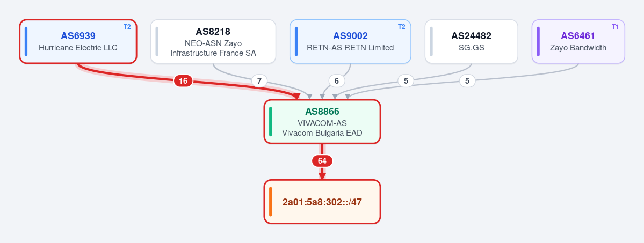Click the AS6939 link text
Image resolution: width=644 pixels, height=243 pixels.
pos(78,36)
